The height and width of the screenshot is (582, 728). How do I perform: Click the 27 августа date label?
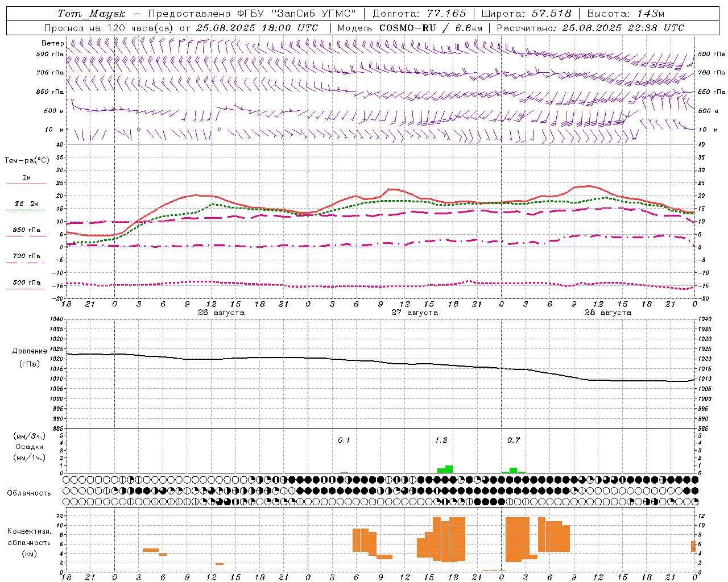pyautogui.click(x=415, y=313)
